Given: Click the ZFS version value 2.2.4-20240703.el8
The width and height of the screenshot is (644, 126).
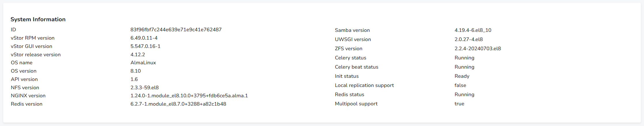Looking at the screenshot, I should point(478,49).
